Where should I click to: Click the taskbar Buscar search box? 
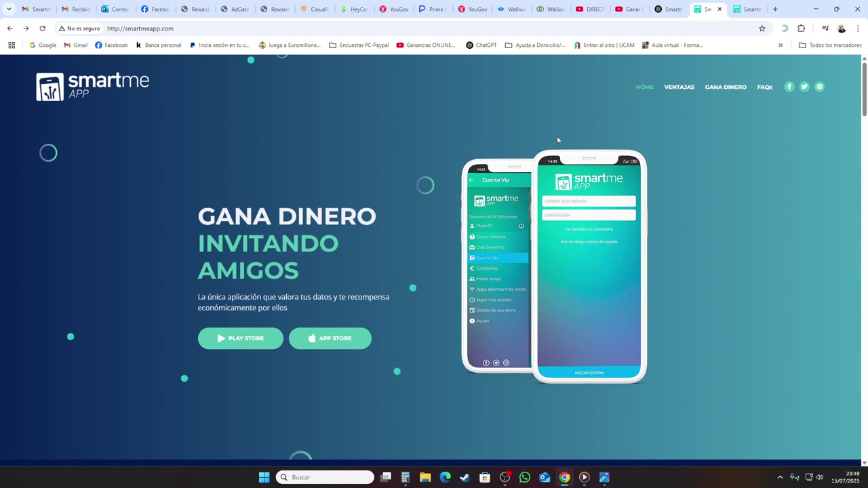click(x=325, y=477)
